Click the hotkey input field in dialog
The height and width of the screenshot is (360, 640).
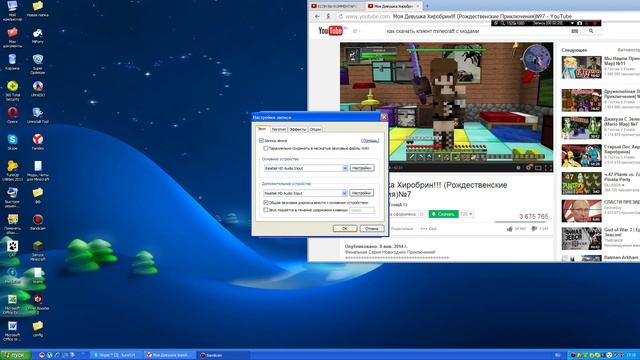click(x=362, y=210)
